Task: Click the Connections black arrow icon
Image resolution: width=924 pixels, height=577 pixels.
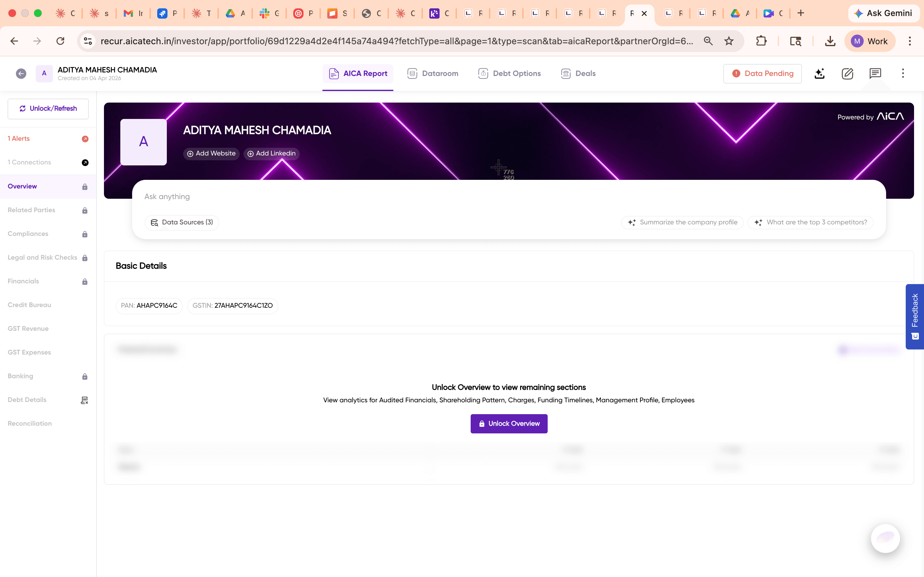Action: coord(85,163)
